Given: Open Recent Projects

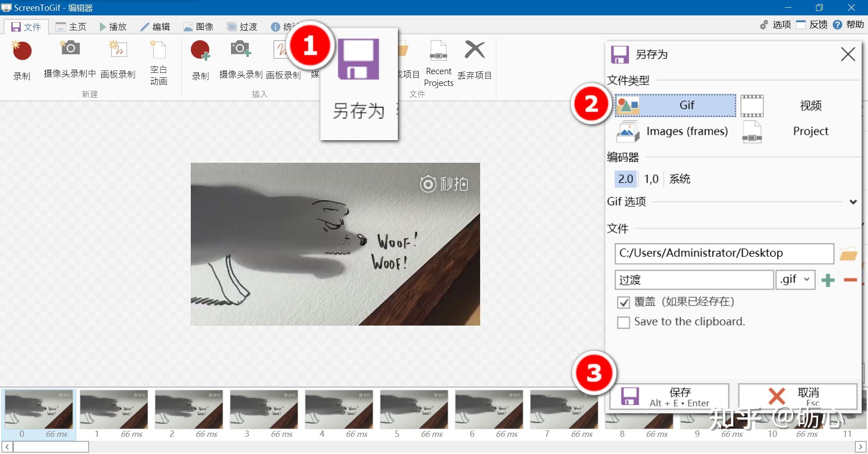Looking at the screenshot, I should 439,63.
